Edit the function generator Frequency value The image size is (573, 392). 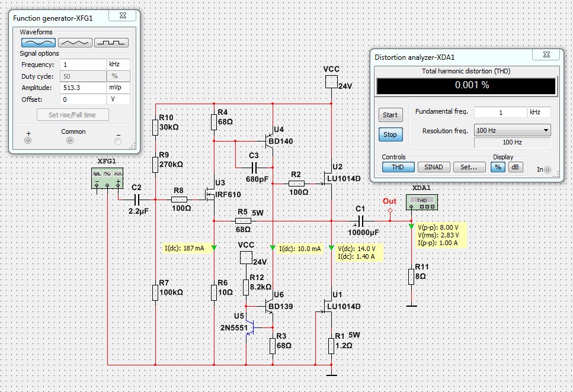click(x=83, y=65)
